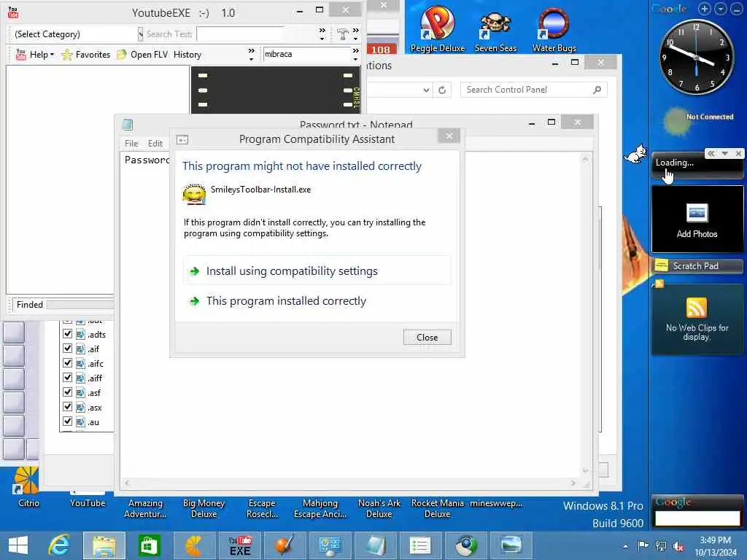Click Notepad vertical scrollbar up arrow
Screen dimensions: 747x560
(x=586, y=159)
